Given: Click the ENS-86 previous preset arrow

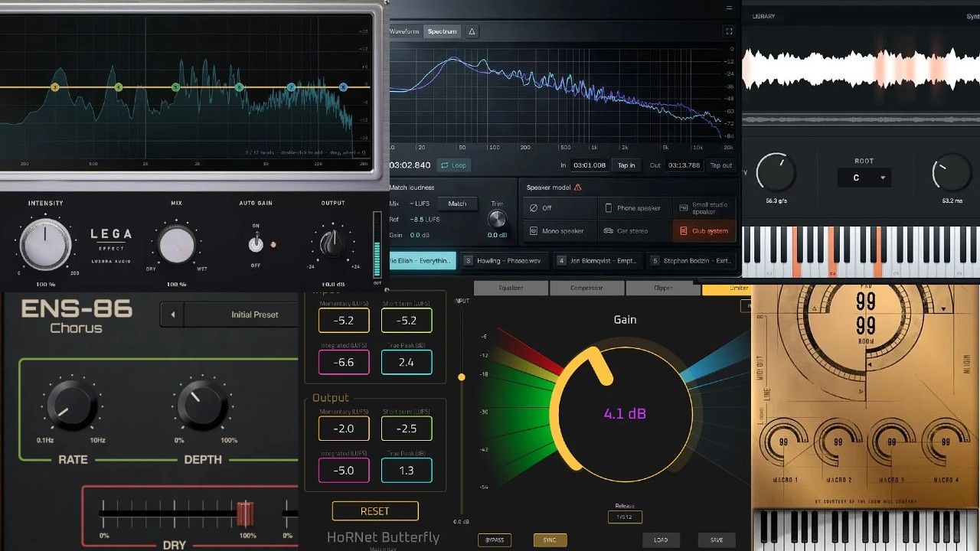Looking at the screenshot, I should (172, 315).
